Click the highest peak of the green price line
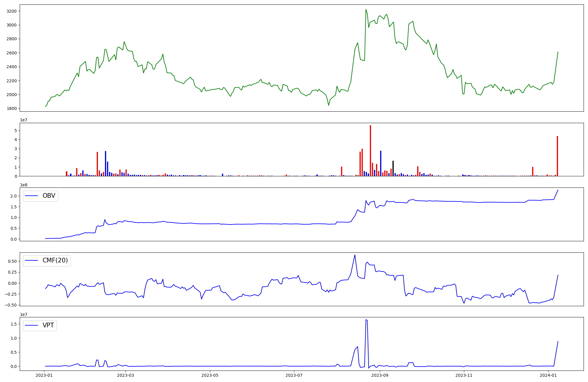 point(366,9)
